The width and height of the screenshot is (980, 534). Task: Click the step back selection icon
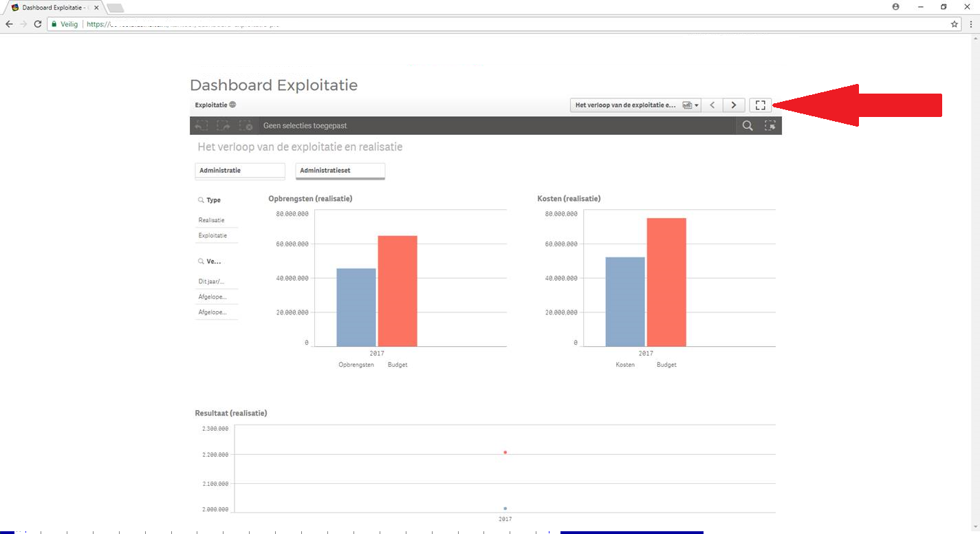pyautogui.click(x=202, y=126)
